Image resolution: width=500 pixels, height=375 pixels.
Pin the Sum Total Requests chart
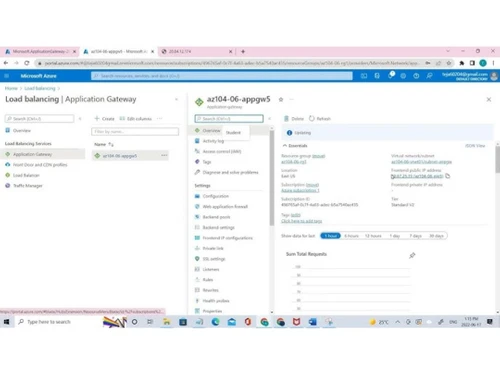(x=412, y=255)
